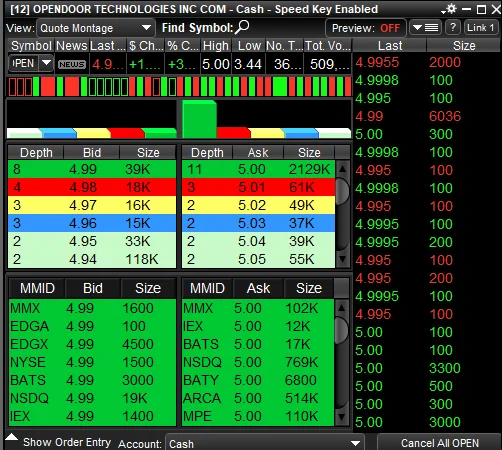The height and width of the screenshot is (450, 502).
Task: Open the layout list menu button
Action: (425, 28)
